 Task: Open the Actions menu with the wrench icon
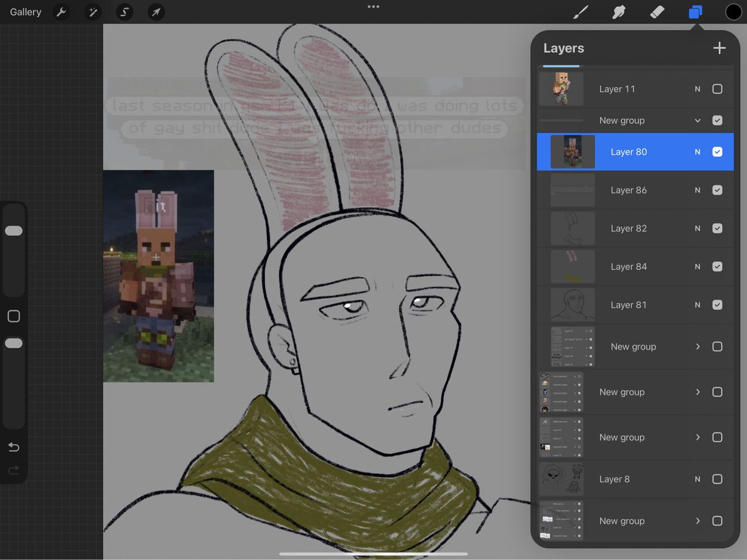point(61,12)
